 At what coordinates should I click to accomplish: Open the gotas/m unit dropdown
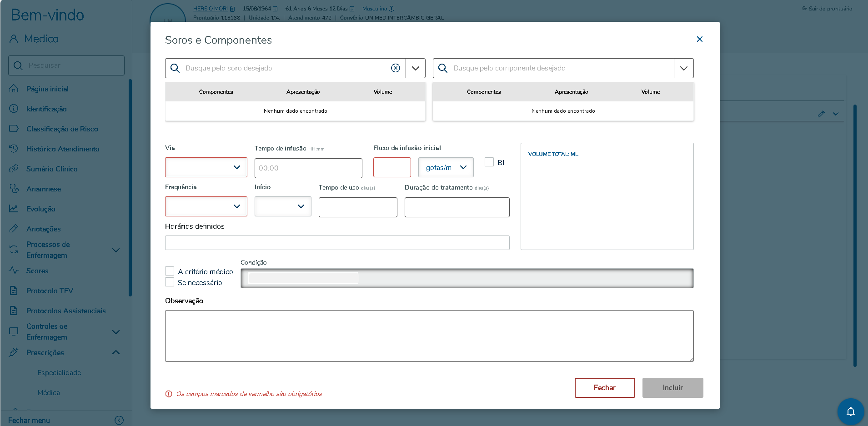click(446, 167)
